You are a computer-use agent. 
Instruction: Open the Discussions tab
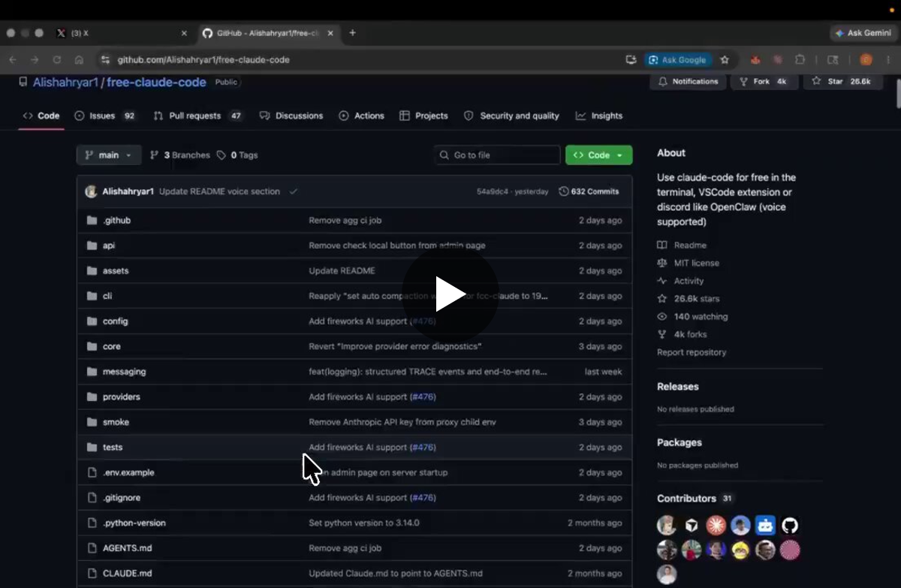(x=291, y=116)
